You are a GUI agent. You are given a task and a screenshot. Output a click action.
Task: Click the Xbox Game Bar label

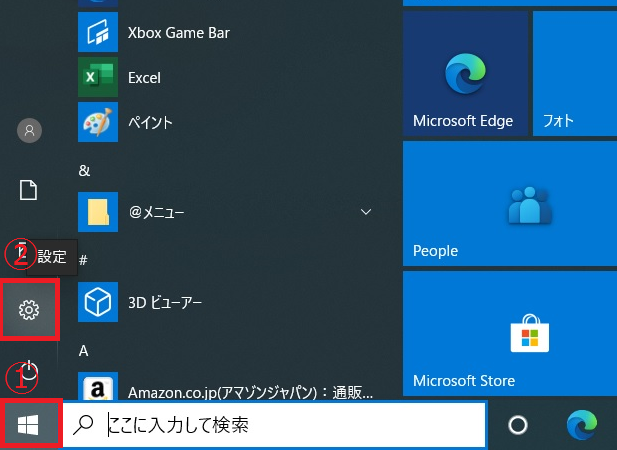(x=179, y=33)
